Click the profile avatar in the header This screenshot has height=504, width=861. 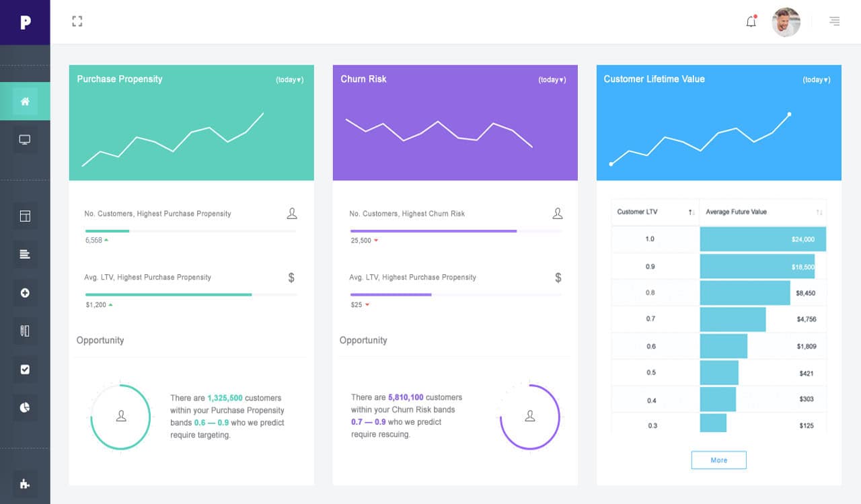786,22
